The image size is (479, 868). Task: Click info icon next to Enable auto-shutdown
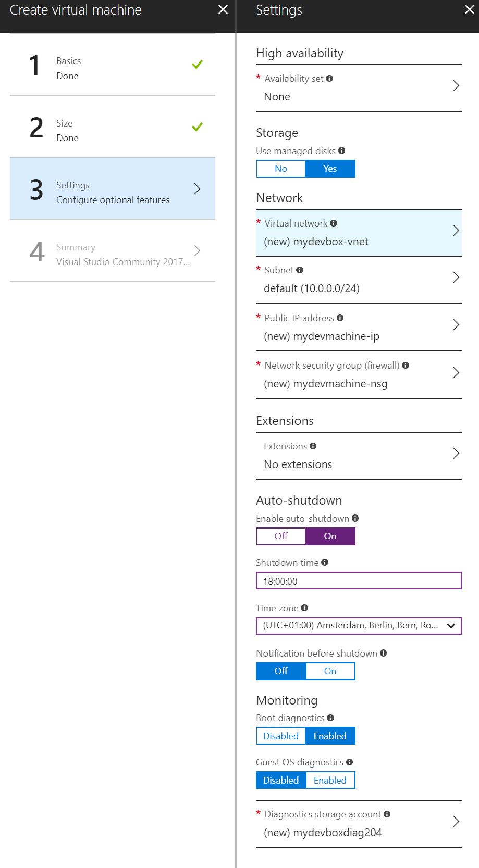pos(355,518)
